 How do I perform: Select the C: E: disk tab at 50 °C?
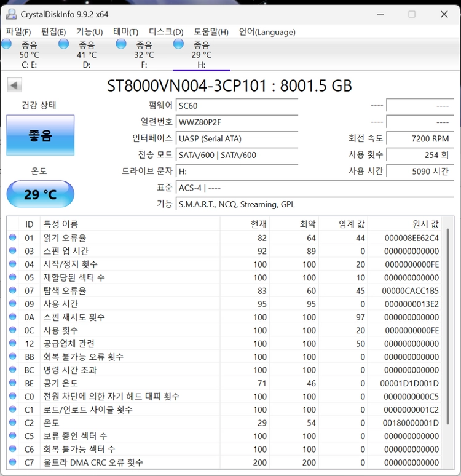29,55
